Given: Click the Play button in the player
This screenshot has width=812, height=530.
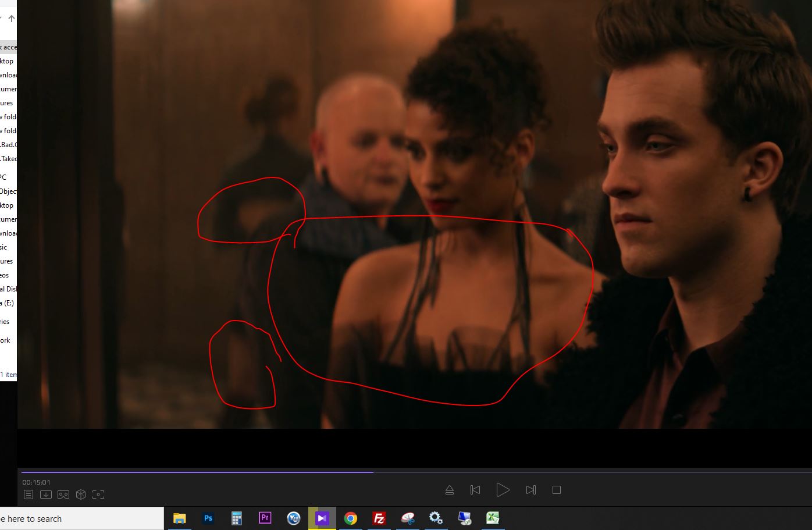Looking at the screenshot, I should click(503, 490).
